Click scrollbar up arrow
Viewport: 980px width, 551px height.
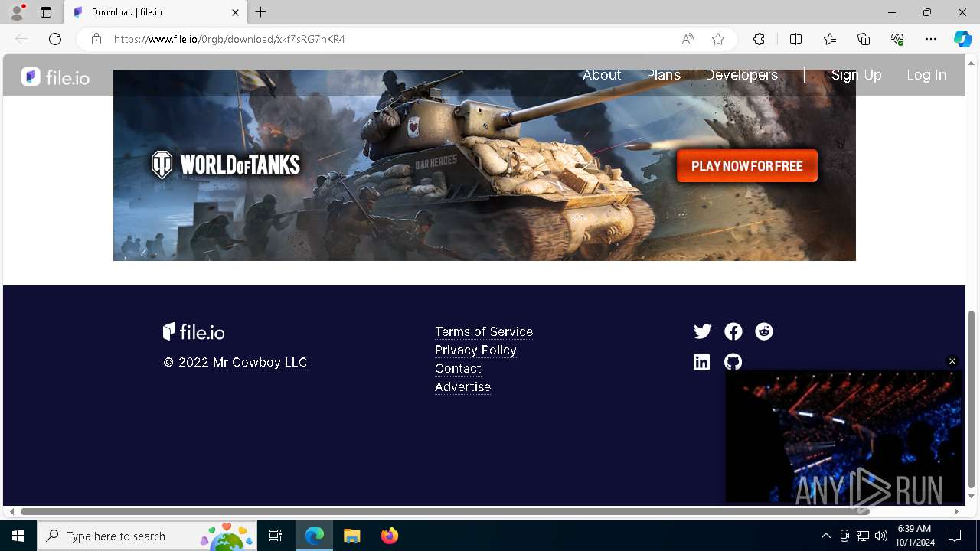click(971, 64)
